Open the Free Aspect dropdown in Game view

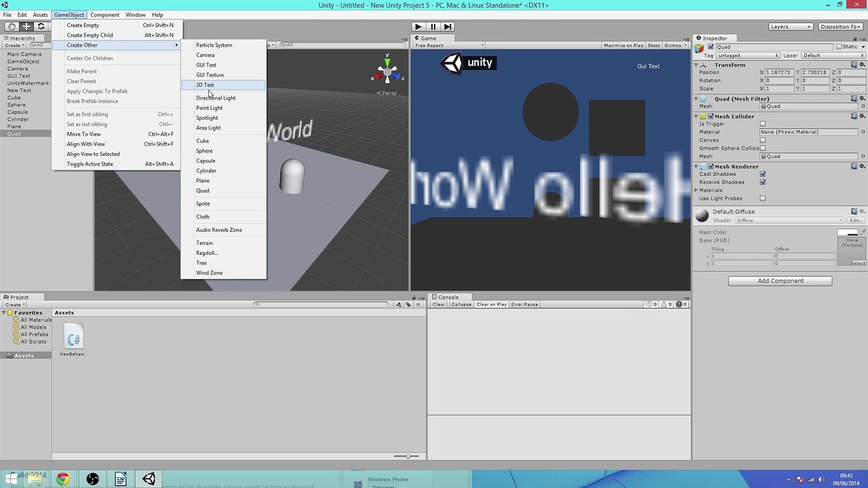pyautogui.click(x=450, y=45)
